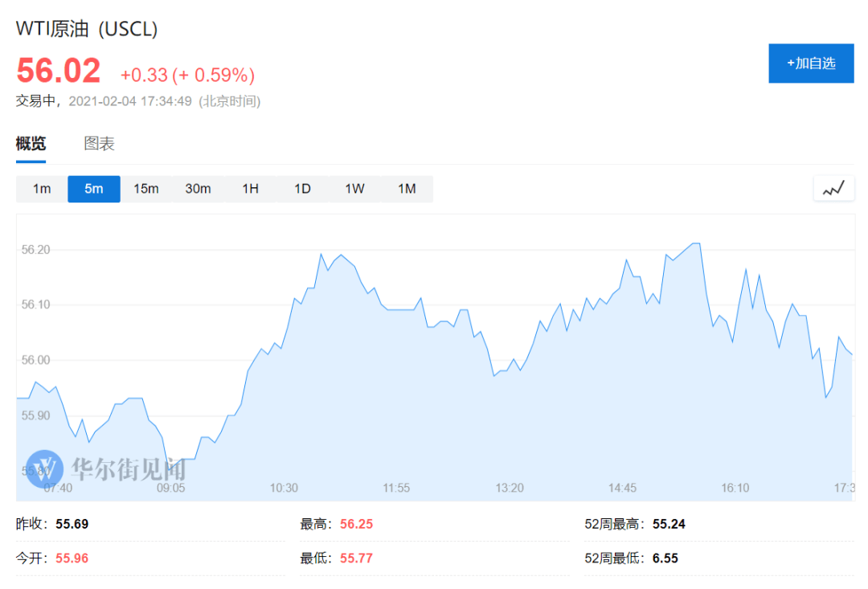Click the 最高 value 56.25

[357, 524]
